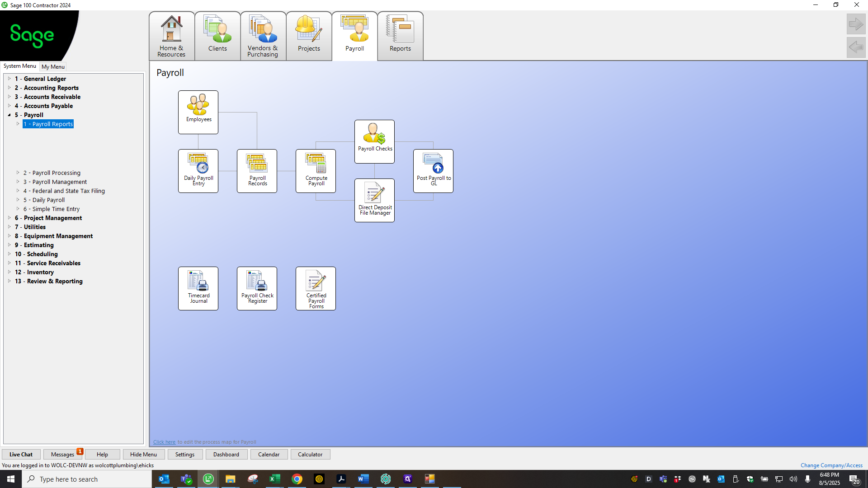Open the Employees icon

(x=198, y=112)
